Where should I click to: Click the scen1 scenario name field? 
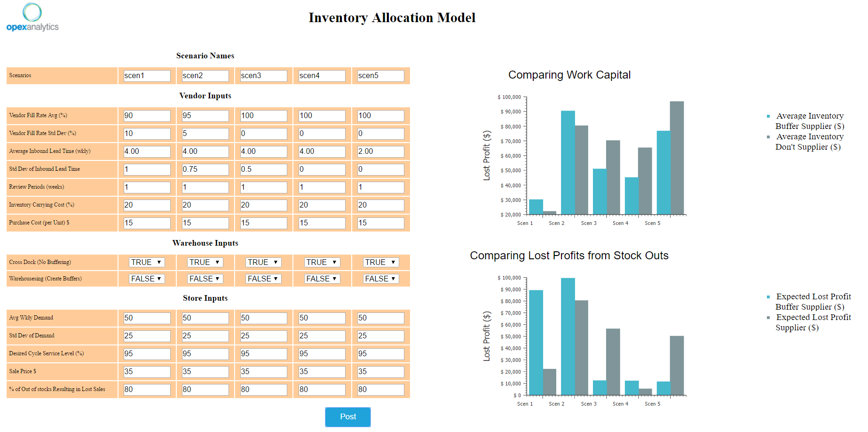click(147, 76)
